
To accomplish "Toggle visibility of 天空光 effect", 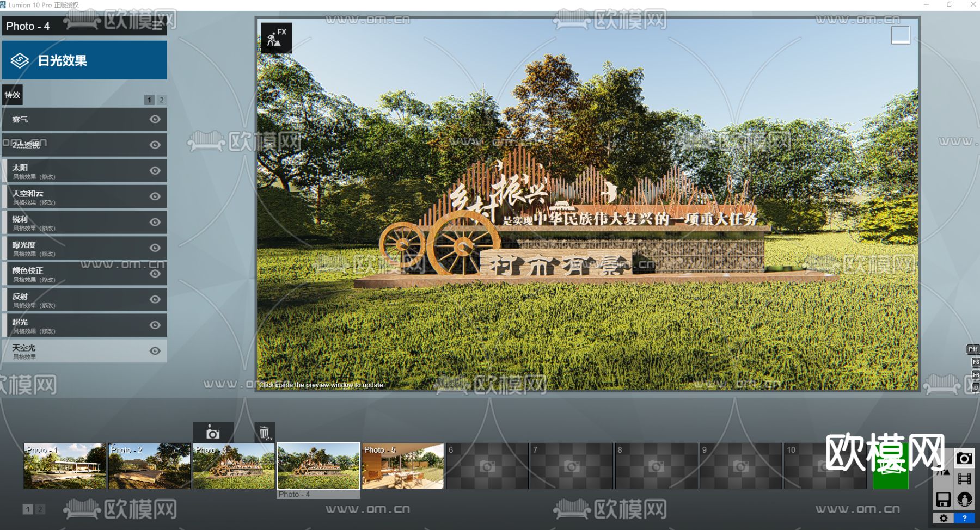I will point(155,351).
